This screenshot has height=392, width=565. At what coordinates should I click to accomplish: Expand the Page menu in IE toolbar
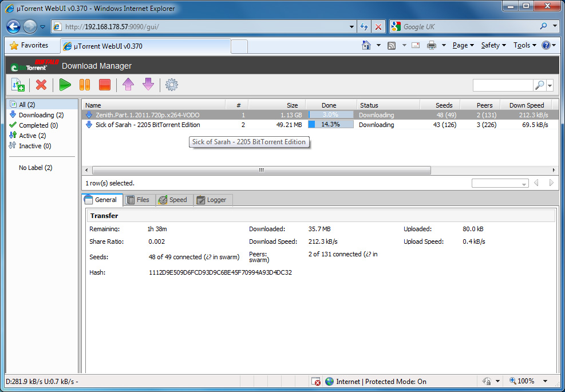(463, 45)
